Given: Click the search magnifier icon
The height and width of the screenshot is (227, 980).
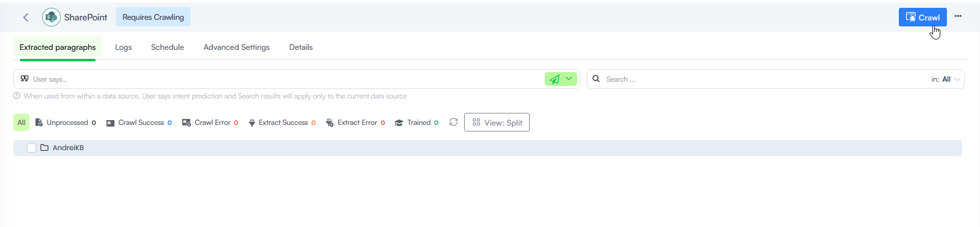Looking at the screenshot, I should click(x=596, y=79).
